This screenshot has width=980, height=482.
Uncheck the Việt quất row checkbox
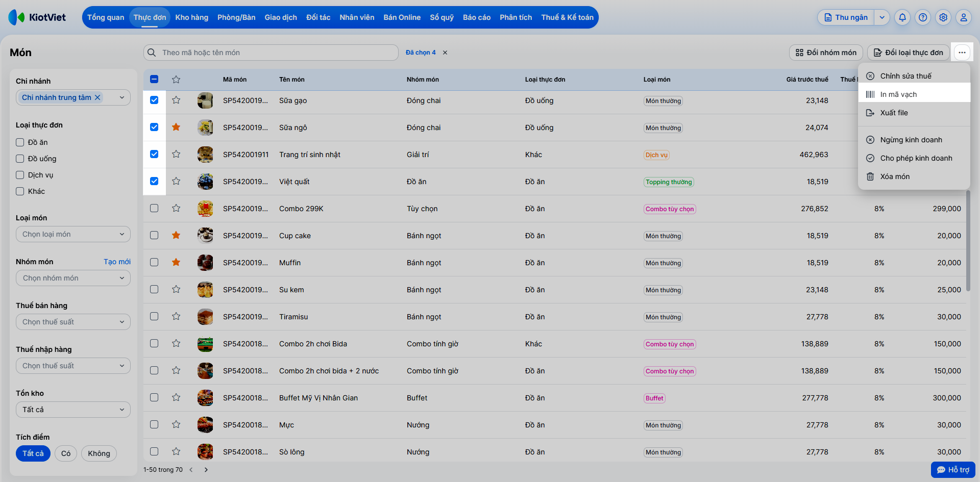coord(154,181)
